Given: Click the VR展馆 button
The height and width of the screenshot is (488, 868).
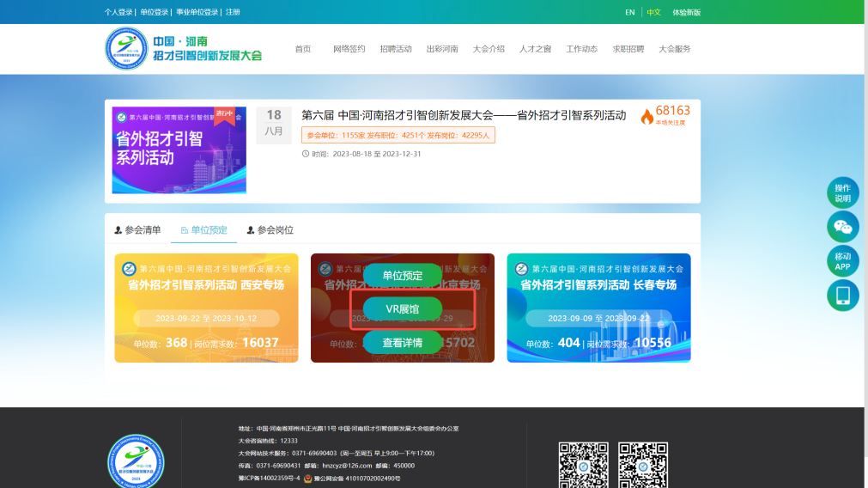Looking at the screenshot, I should coord(403,309).
